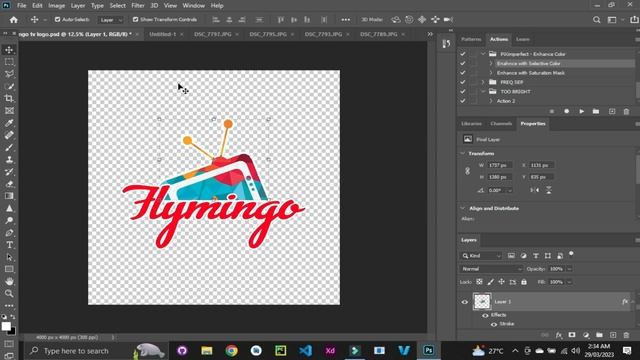Click the Home icon in options bar

[x=13, y=20]
